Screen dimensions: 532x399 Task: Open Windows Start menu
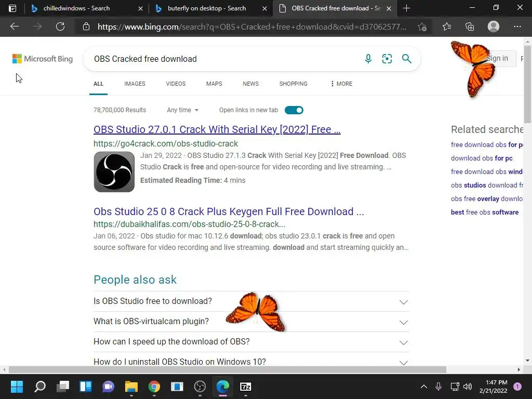coord(17,387)
